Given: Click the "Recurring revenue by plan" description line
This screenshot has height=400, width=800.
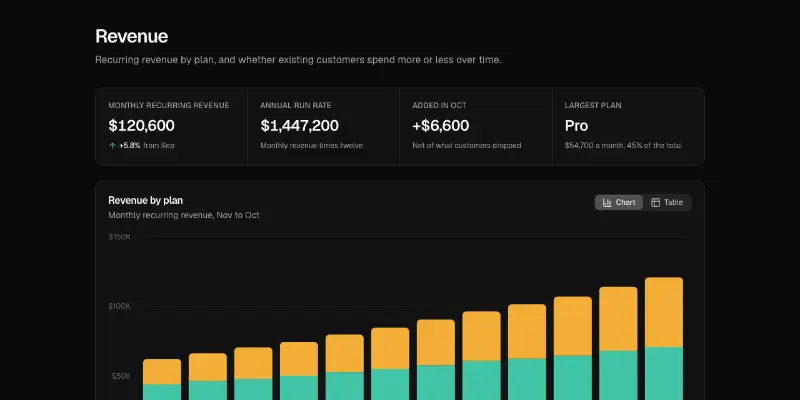Looking at the screenshot, I should click(x=298, y=60).
